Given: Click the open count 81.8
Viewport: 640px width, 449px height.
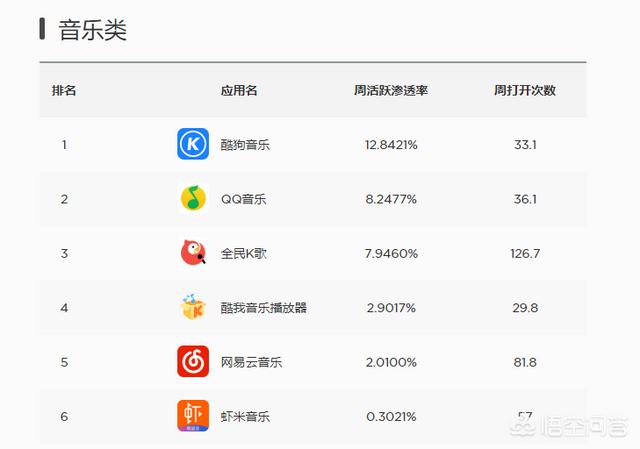Looking at the screenshot, I should coord(525,362).
